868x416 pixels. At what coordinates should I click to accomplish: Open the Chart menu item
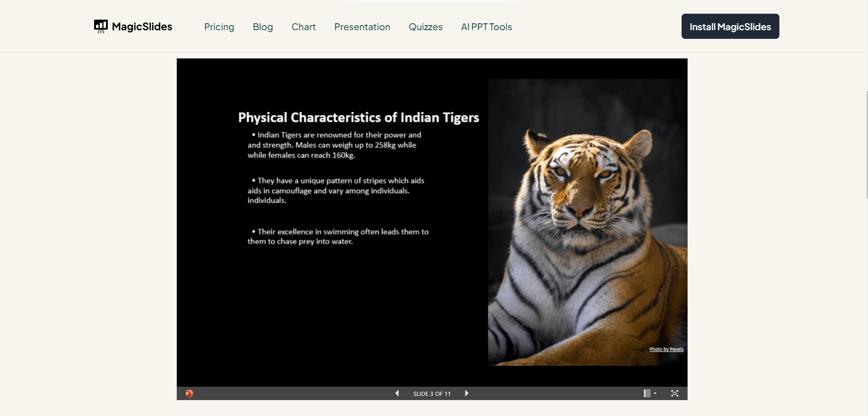[303, 27]
